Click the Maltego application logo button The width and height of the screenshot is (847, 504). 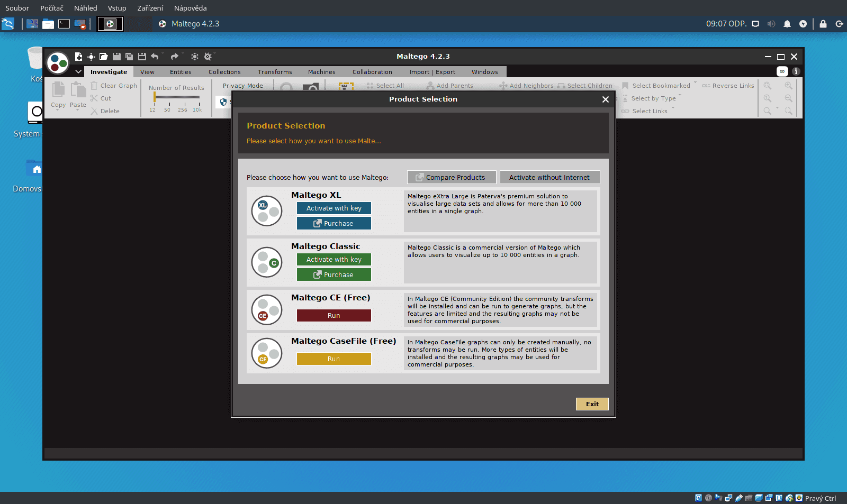point(58,63)
